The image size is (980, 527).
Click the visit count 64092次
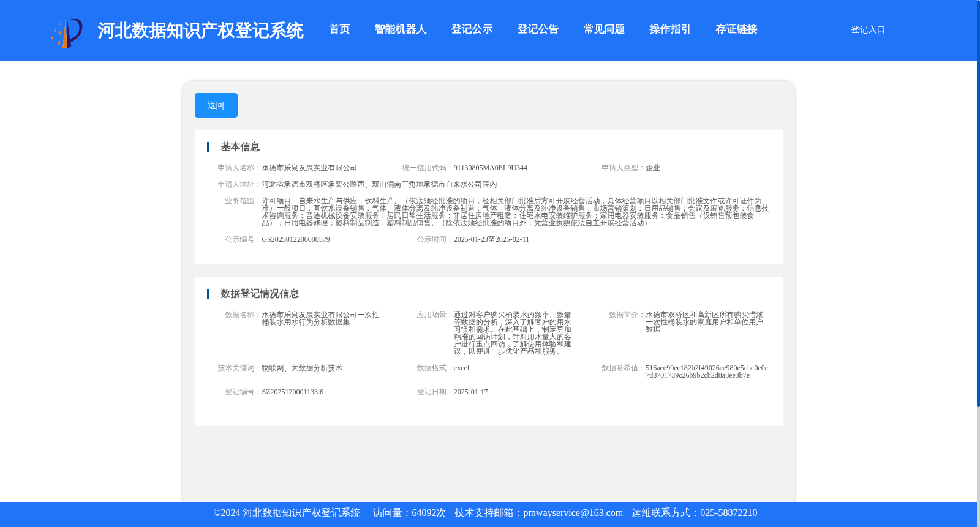[x=429, y=513]
